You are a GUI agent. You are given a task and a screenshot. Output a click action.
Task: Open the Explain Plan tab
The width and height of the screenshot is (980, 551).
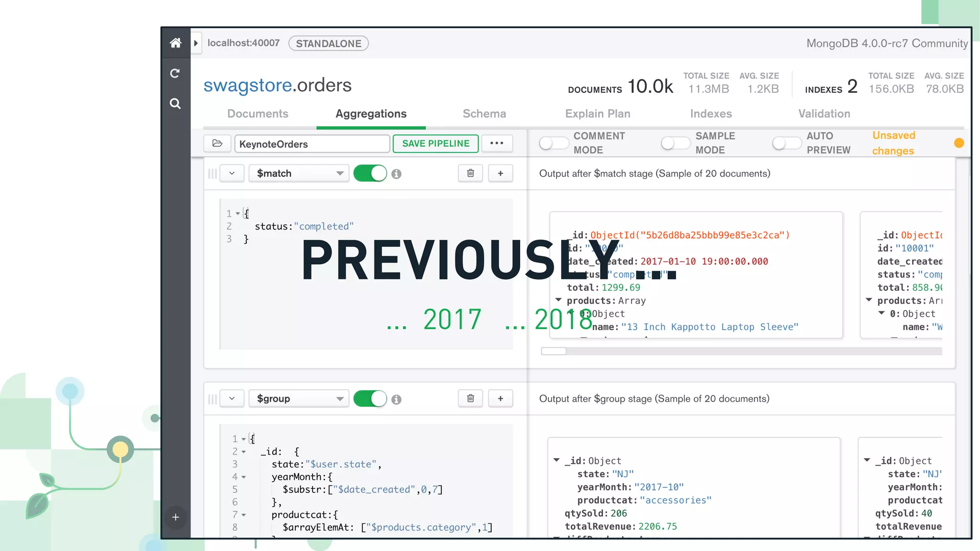pos(597,114)
